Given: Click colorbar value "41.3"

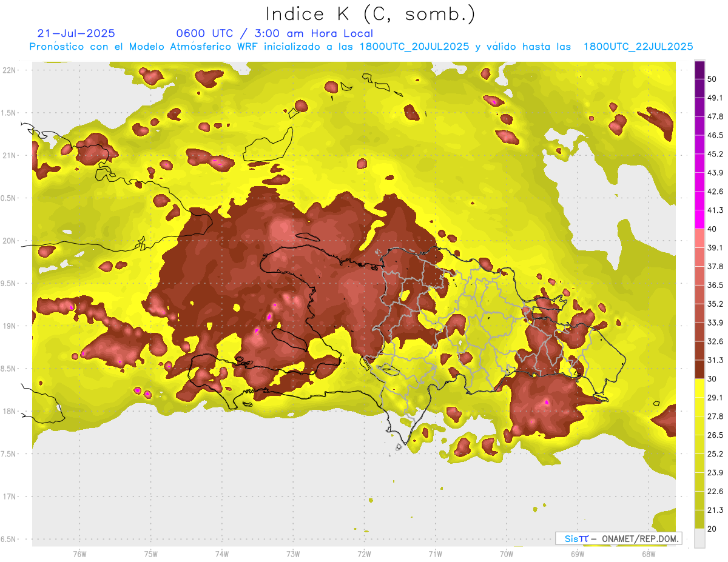Looking at the screenshot, I should coord(715,210).
